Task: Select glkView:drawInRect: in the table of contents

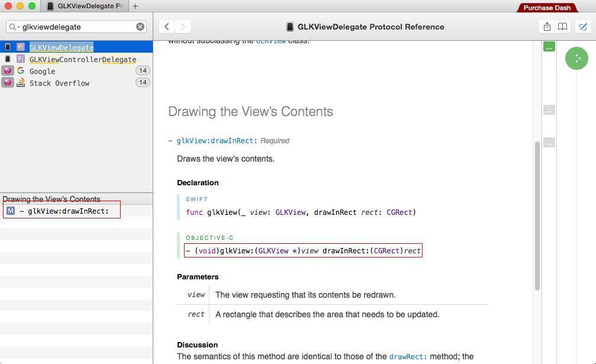Action: pos(68,211)
